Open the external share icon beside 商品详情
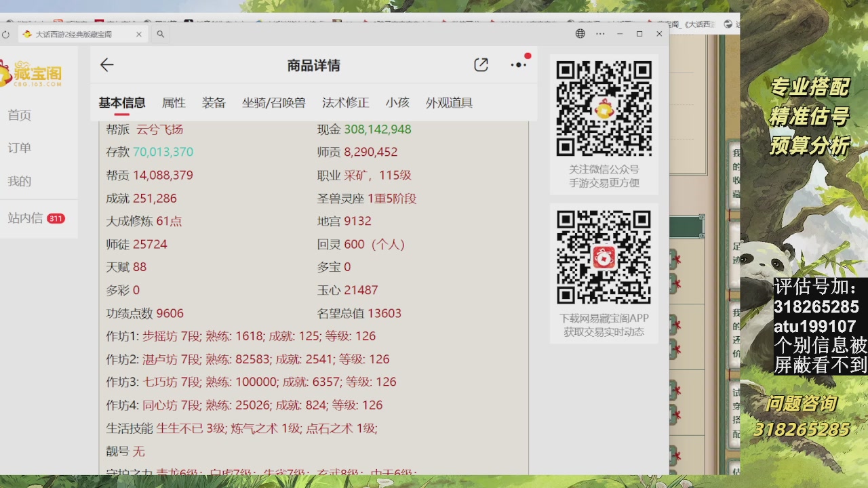Screen dimensions: 868x488 coord(481,64)
